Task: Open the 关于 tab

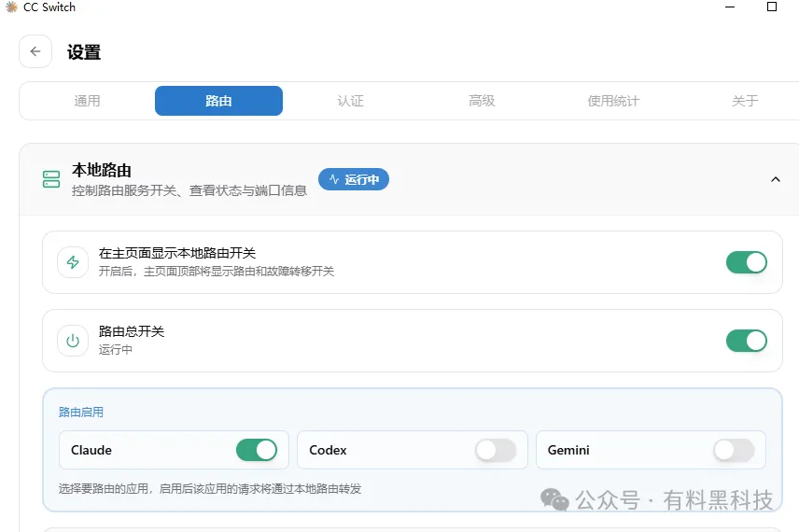Action: pyautogui.click(x=745, y=101)
